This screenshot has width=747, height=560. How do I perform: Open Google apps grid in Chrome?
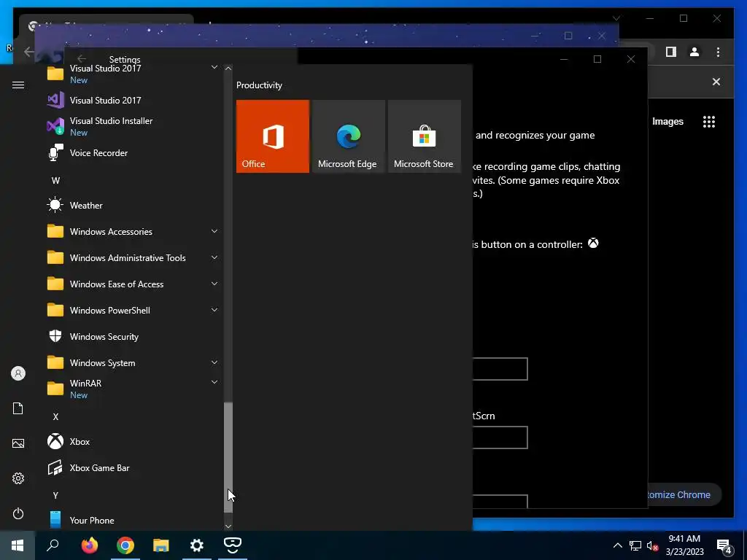(x=709, y=122)
